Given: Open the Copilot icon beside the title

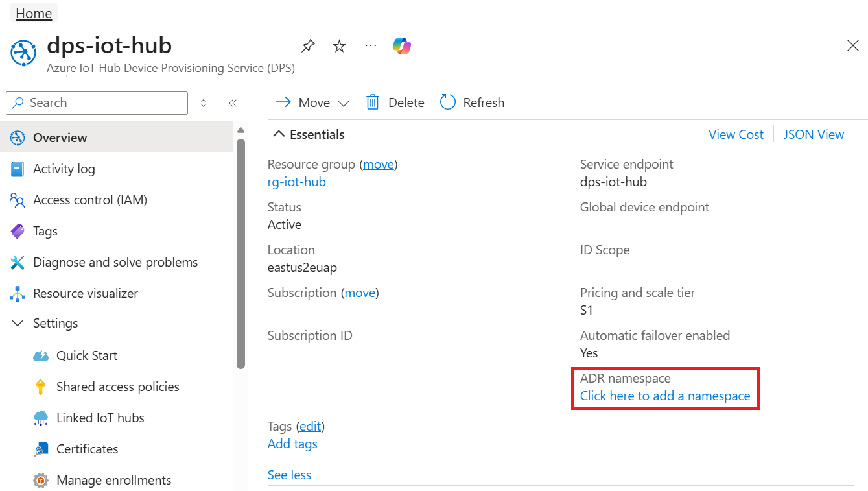Looking at the screenshot, I should point(402,46).
